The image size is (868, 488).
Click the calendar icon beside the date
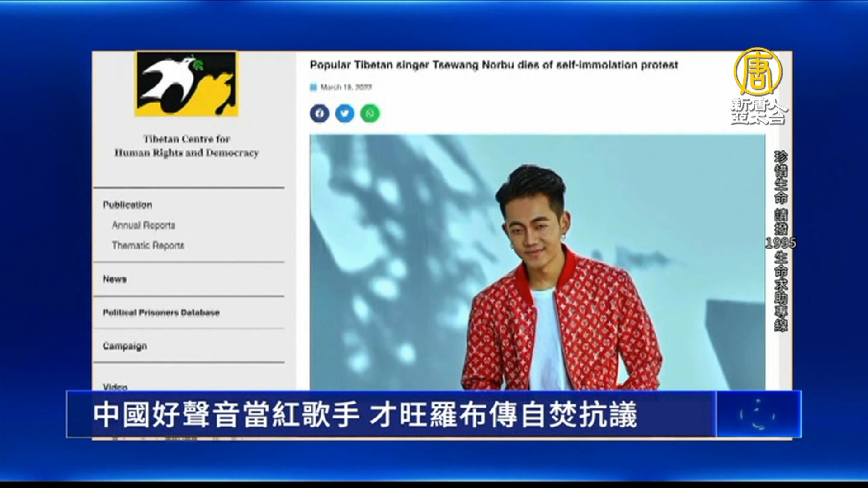tap(313, 87)
